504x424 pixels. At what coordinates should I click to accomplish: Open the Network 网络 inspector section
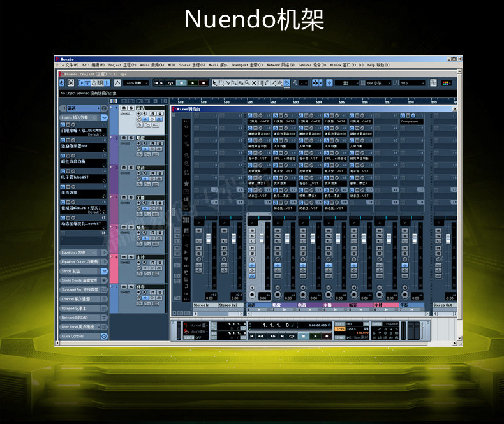(83, 318)
